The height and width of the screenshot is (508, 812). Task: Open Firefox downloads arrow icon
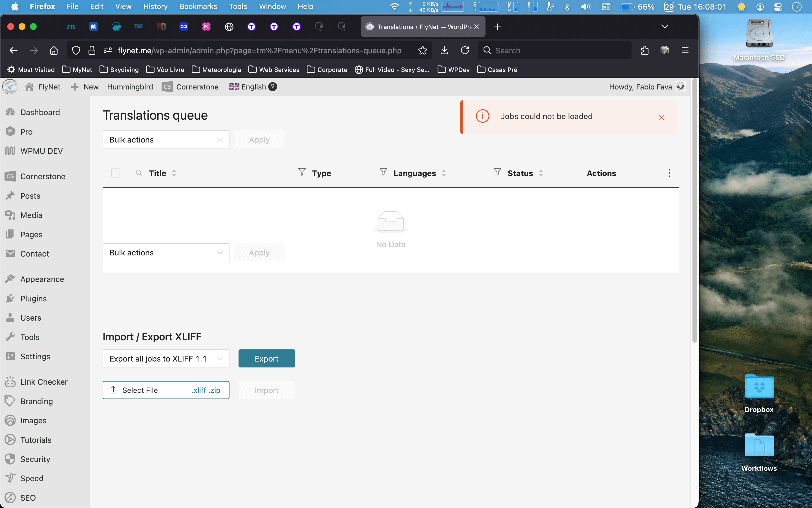444,51
